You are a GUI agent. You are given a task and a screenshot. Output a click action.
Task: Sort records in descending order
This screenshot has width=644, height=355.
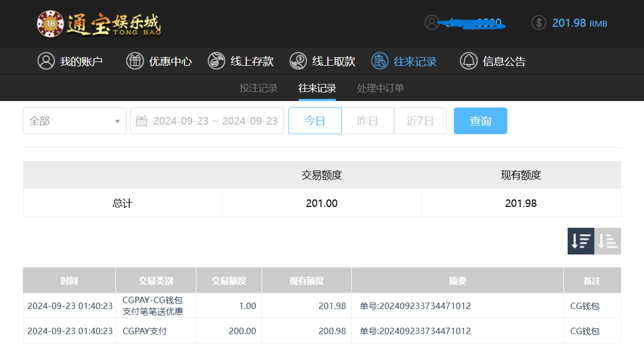(x=580, y=241)
